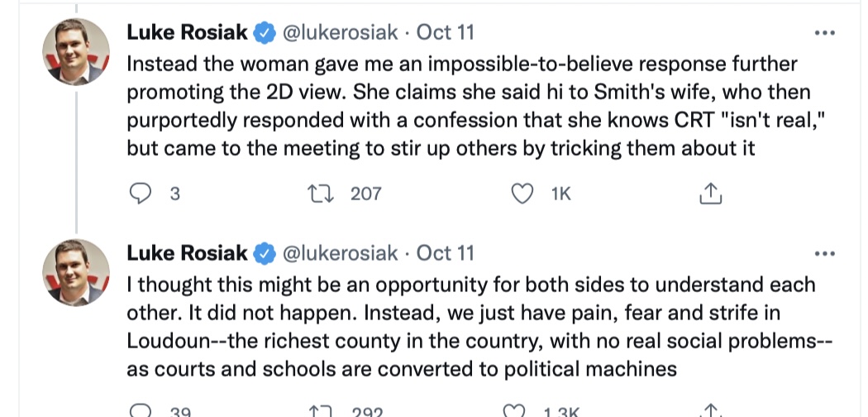Open more options on the first tweet
The height and width of the screenshot is (417, 868).
coord(825,32)
